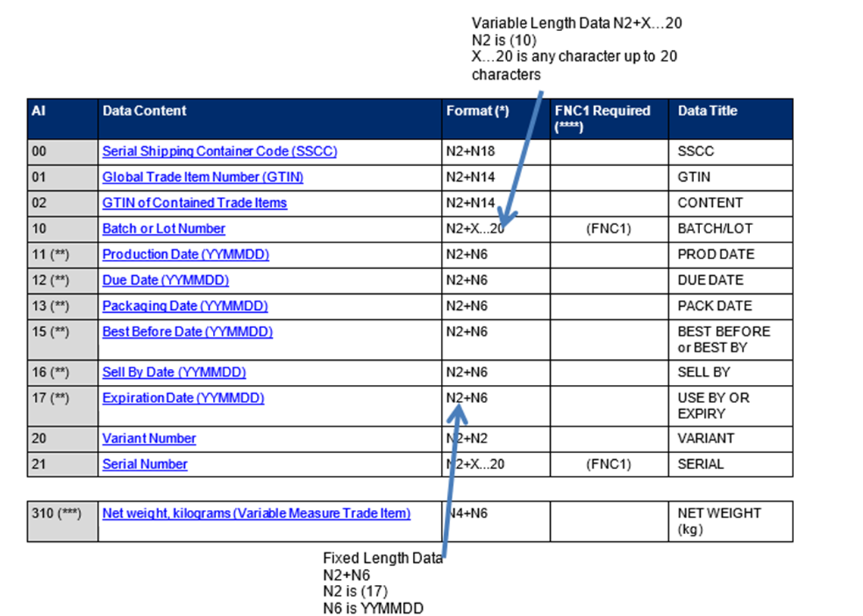Image resolution: width=863 pixels, height=616 pixels.
Task: Select the Data Title column header
Action: click(x=731, y=119)
